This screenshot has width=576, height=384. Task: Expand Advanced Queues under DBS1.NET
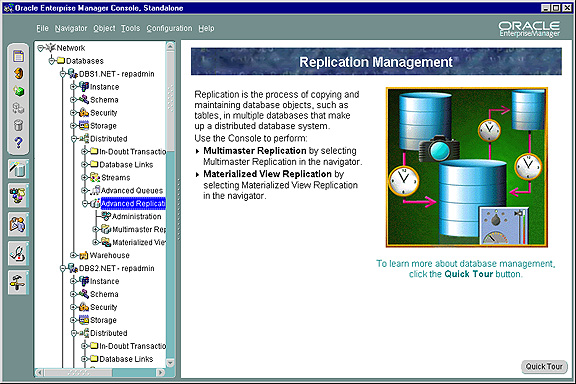click(84, 190)
